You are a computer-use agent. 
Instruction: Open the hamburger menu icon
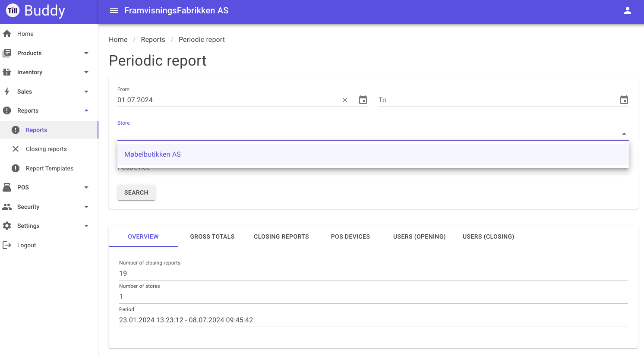114,10
